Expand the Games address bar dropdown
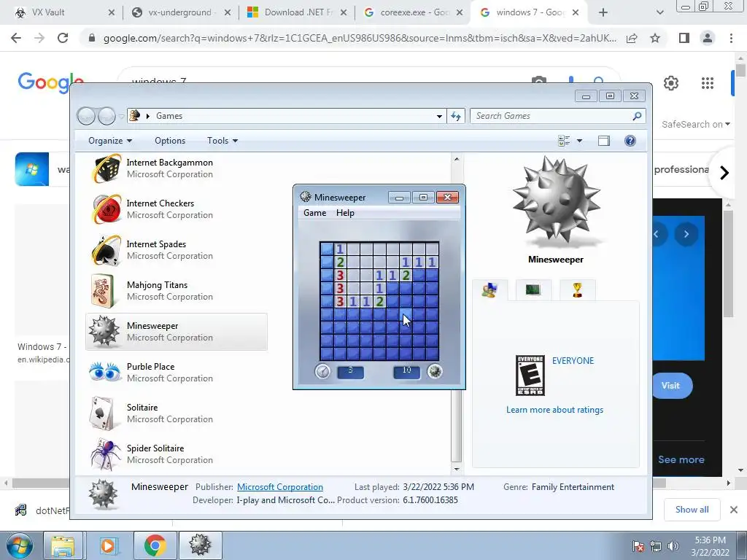The width and height of the screenshot is (747, 560). (x=439, y=116)
